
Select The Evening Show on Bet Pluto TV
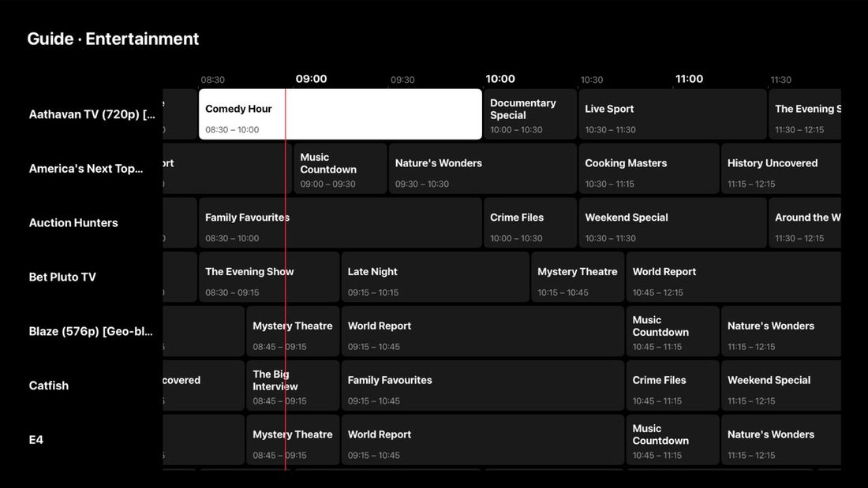click(x=269, y=277)
